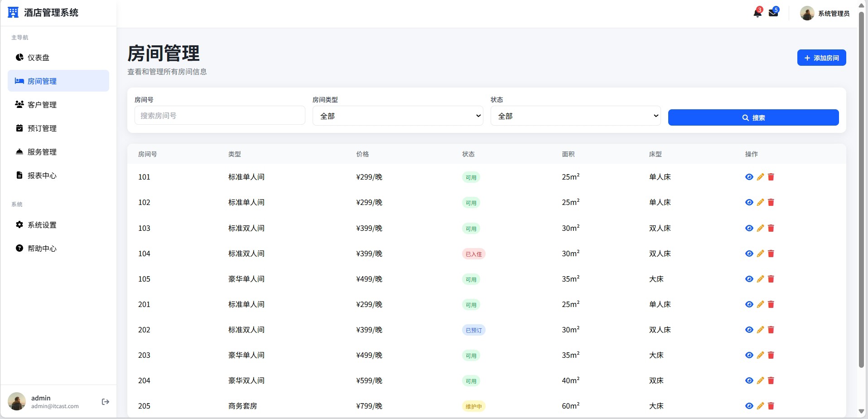This screenshot has width=868, height=419.
Task: Edit room 203 with pencil icon
Action: 760,355
